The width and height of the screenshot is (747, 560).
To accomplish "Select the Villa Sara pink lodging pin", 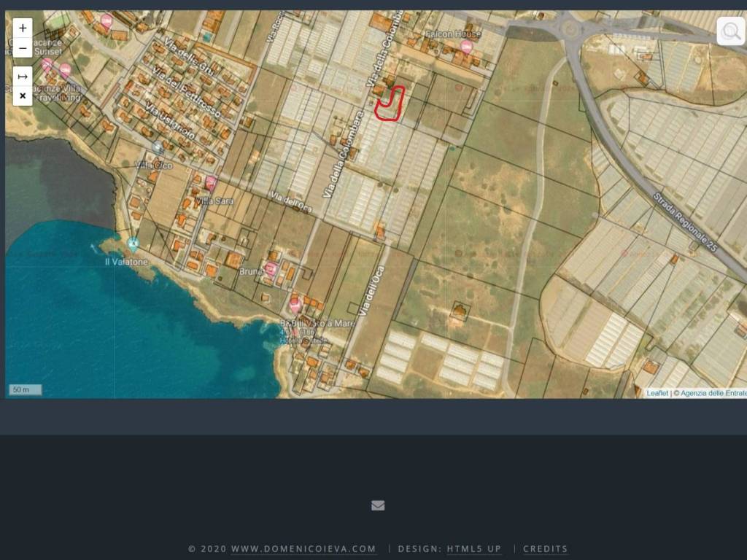I will [211, 183].
